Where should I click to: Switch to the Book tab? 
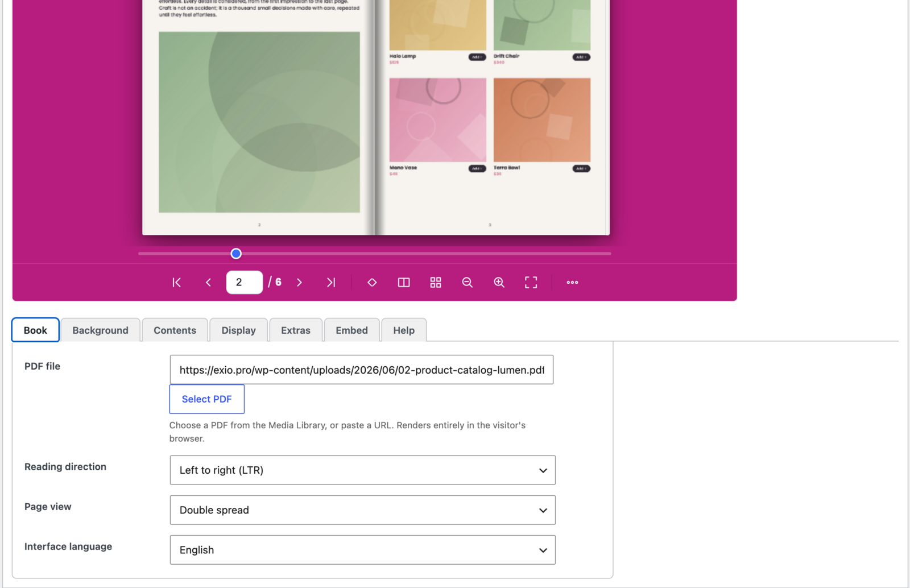[x=35, y=330]
